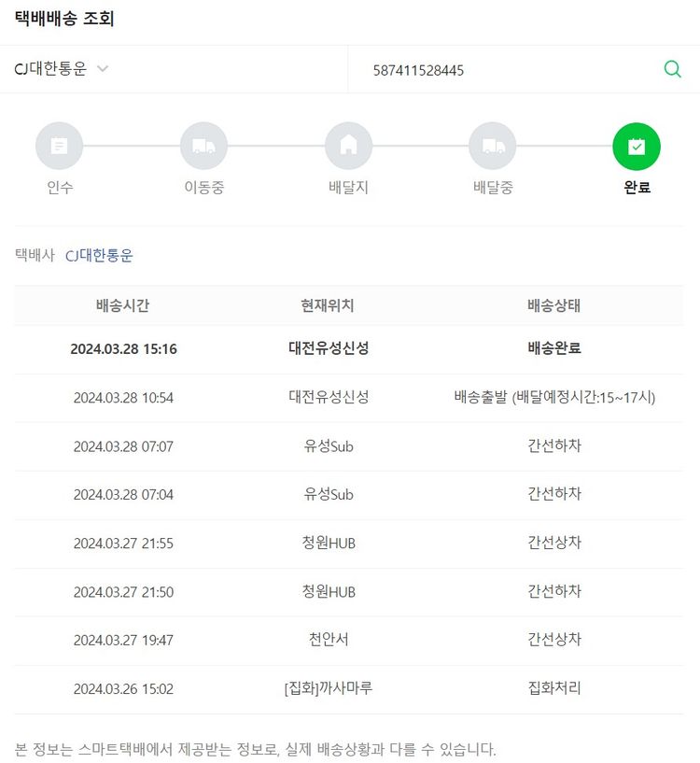Open the CJ대한통운 courier dropdown
Viewport: 700px width, 763px height.
click(x=51, y=69)
